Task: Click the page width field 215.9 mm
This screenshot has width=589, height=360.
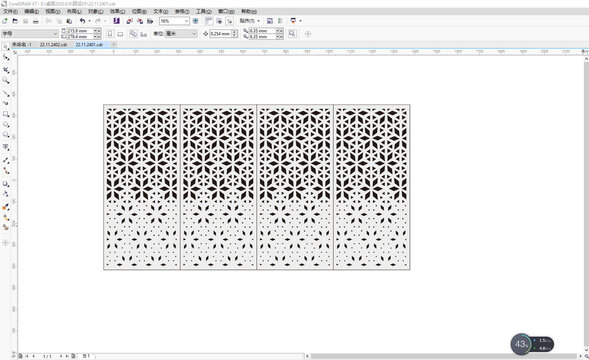Action: (80, 31)
